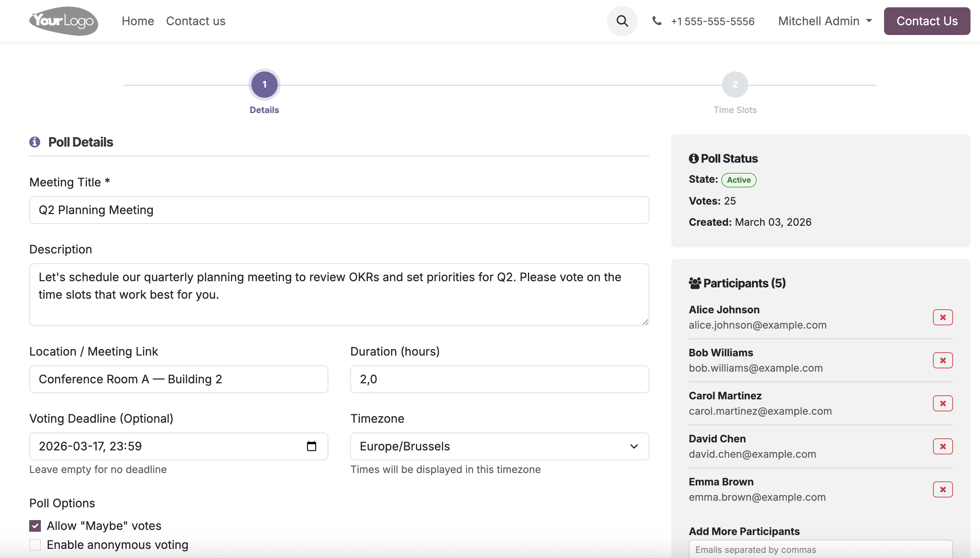Remove David Chen from participants

(x=942, y=446)
